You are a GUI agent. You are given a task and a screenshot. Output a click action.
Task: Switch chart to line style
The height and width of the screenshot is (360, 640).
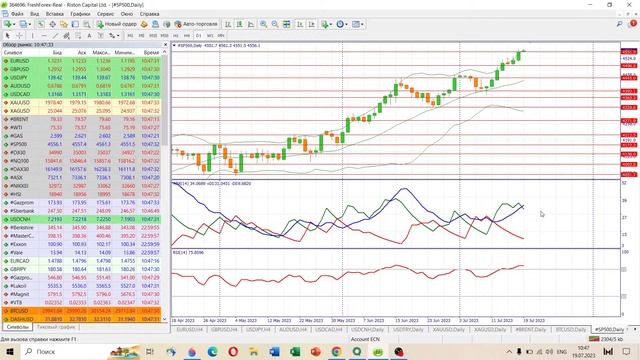tap(251, 24)
